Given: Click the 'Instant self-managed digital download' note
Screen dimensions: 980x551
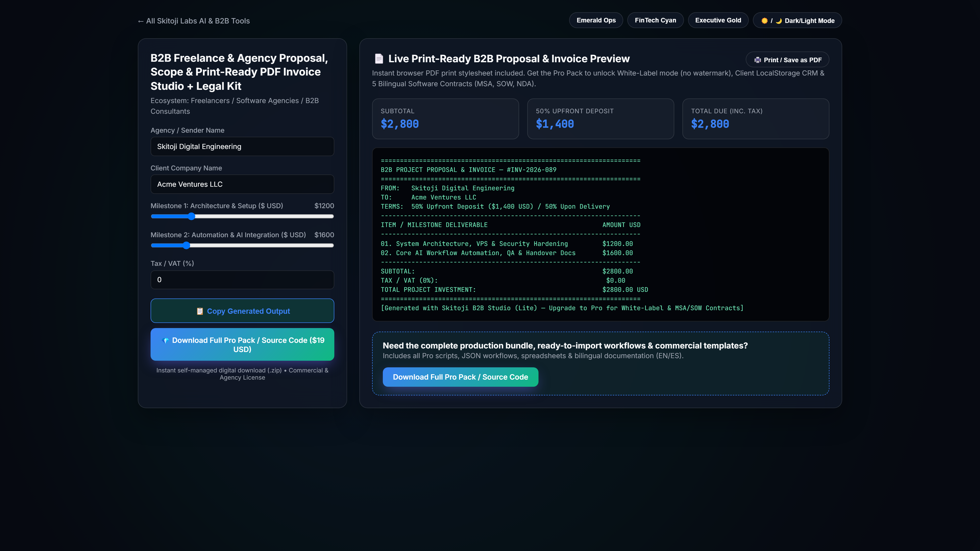Looking at the screenshot, I should [x=242, y=374].
